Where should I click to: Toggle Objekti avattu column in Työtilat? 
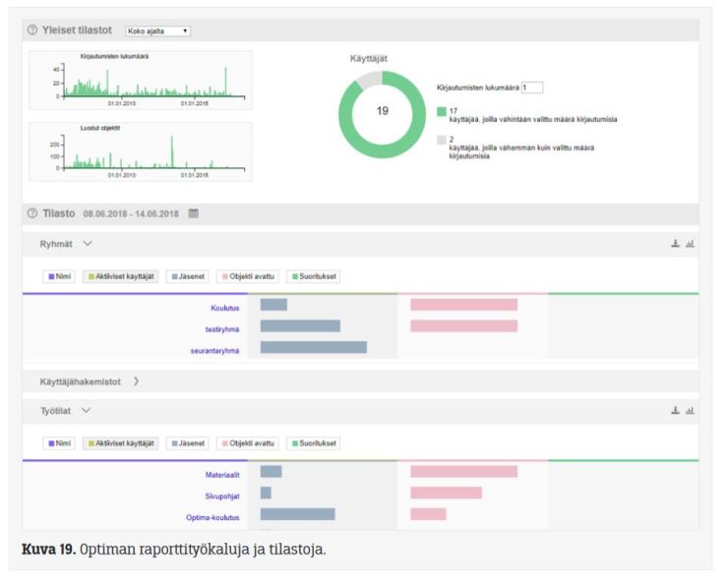(249, 444)
